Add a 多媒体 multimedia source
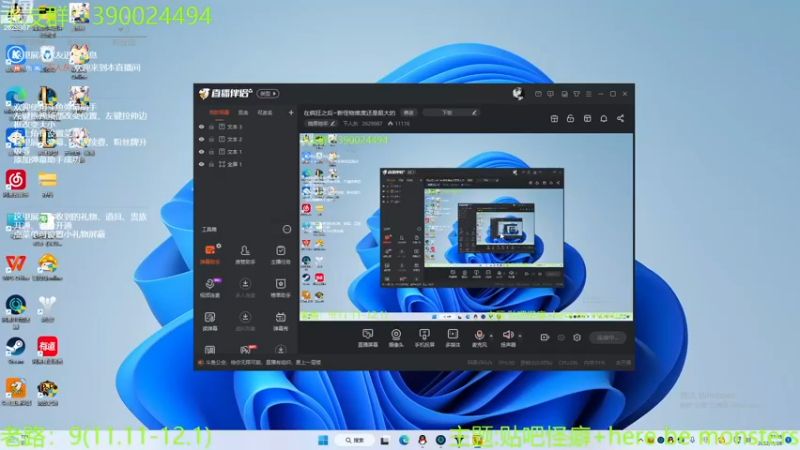Screen dimensions: 800x450 pyautogui.click(x=453, y=338)
